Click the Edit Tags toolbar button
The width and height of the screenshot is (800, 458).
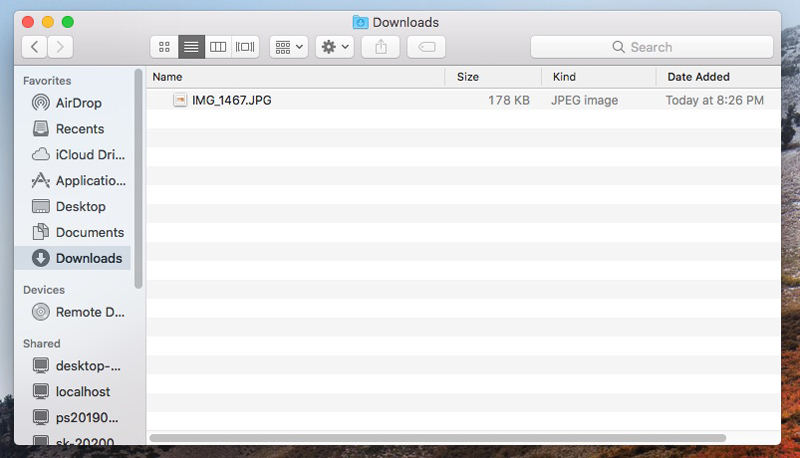coord(426,47)
